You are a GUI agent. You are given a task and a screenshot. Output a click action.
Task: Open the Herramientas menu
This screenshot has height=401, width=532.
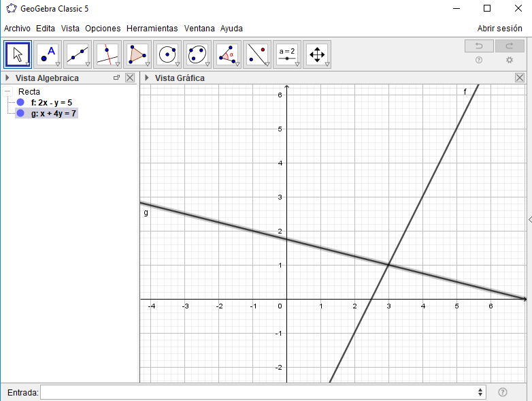pyautogui.click(x=152, y=29)
